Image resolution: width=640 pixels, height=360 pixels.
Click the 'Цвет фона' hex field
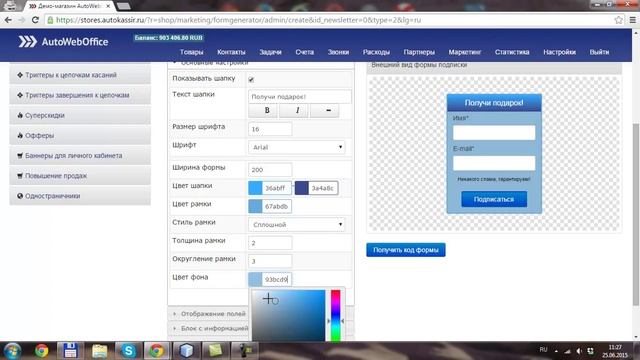(x=277, y=279)
